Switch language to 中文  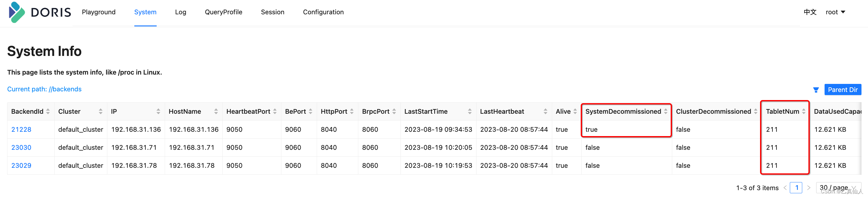coord(810,12)
